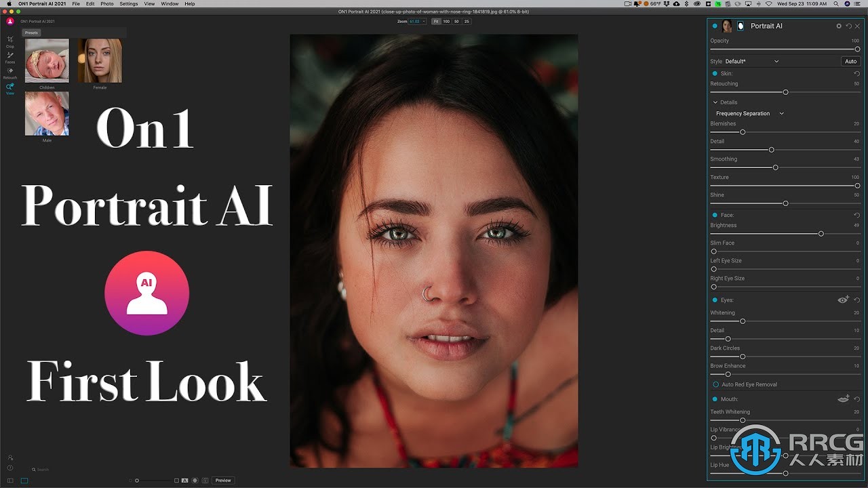Click the Presets tab label
This screenshot has width=868, height=488.
coord(31,33)
